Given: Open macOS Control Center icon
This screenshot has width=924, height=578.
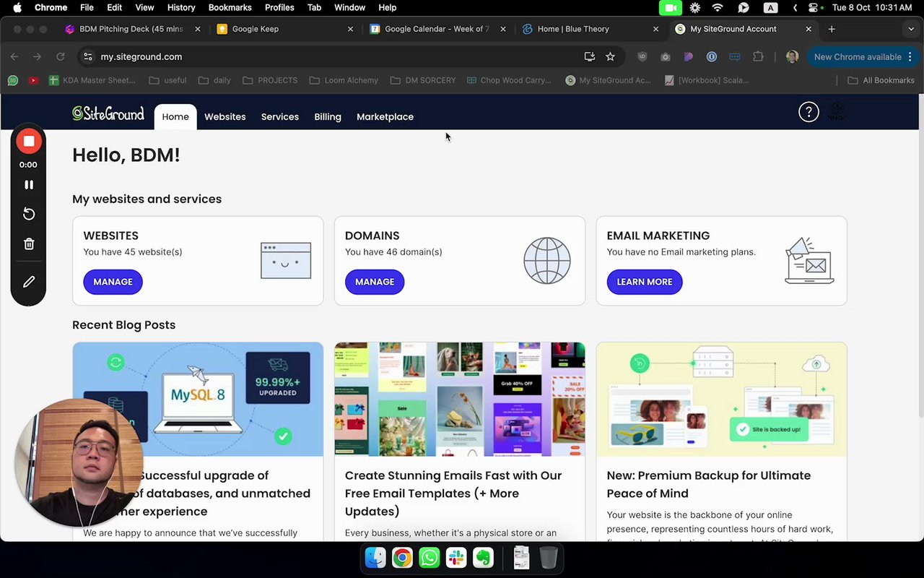Looking at the screenshot, I should [x=815, y=7].
